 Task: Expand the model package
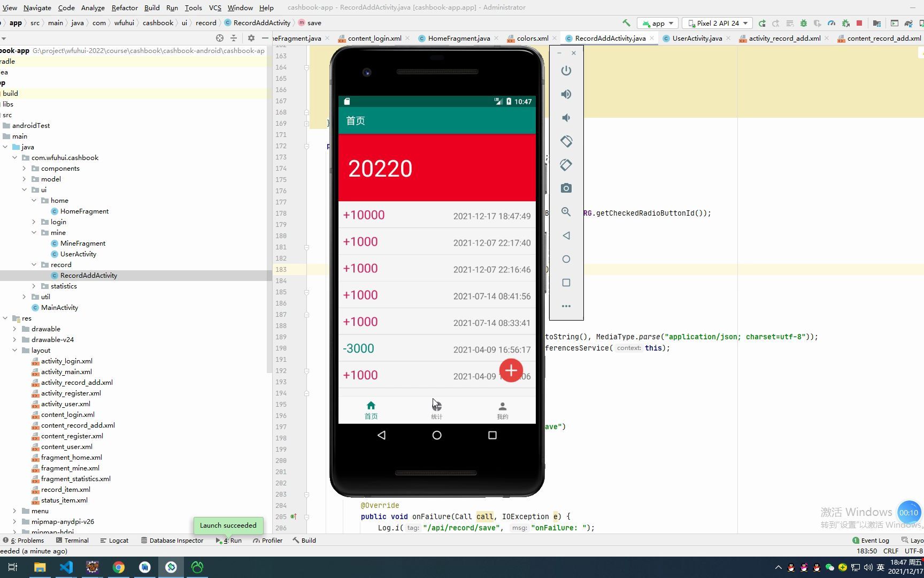coord(24,179)
